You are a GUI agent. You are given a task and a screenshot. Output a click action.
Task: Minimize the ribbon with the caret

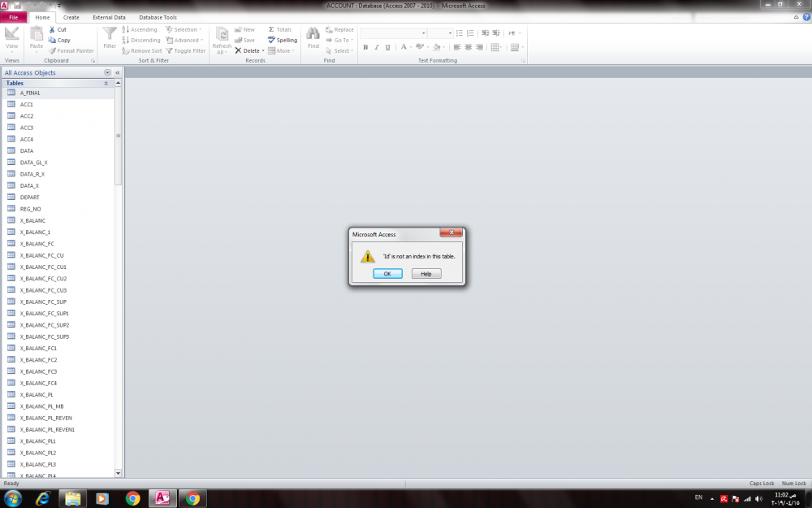(x=796, y=17)
